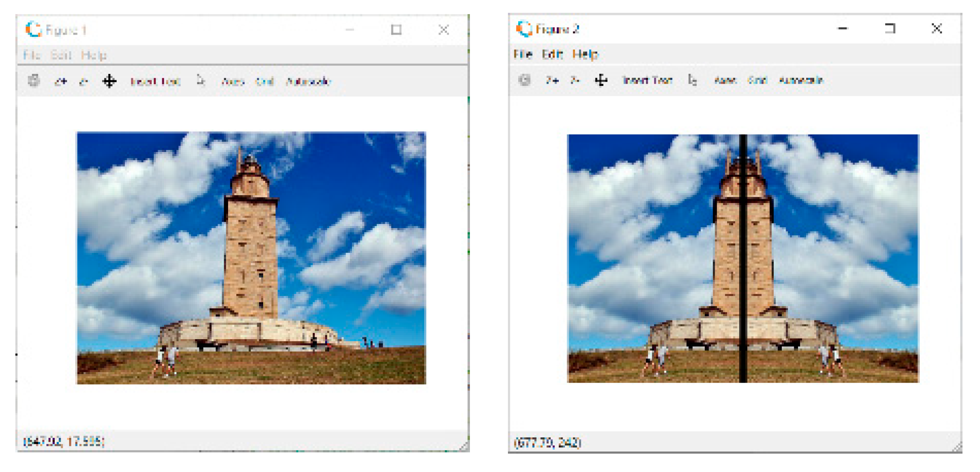
Task: Select Z+ zoom in tool in Figure 1
Action: tap(61, 81)
